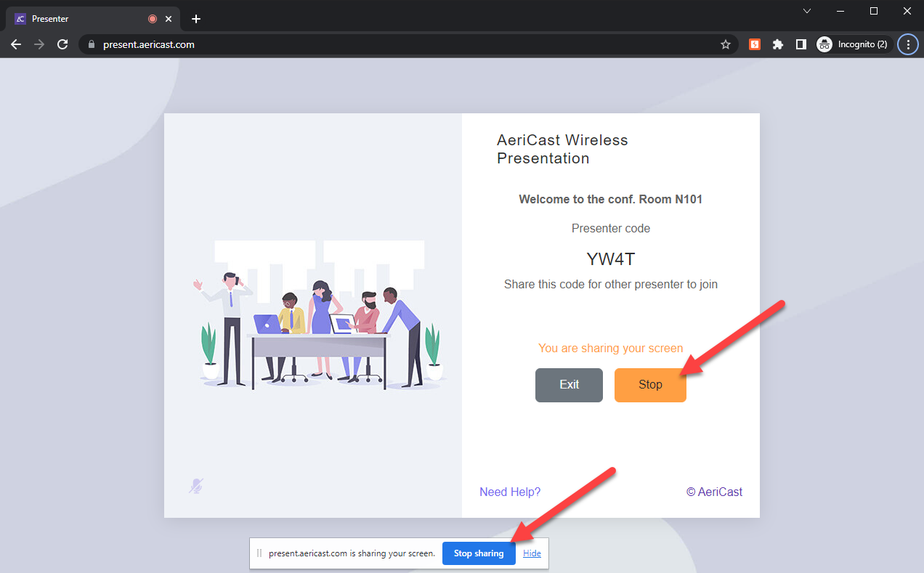Open the Chrome three-dot menu
Screen dimensions: 924x573
pos(908,44)
